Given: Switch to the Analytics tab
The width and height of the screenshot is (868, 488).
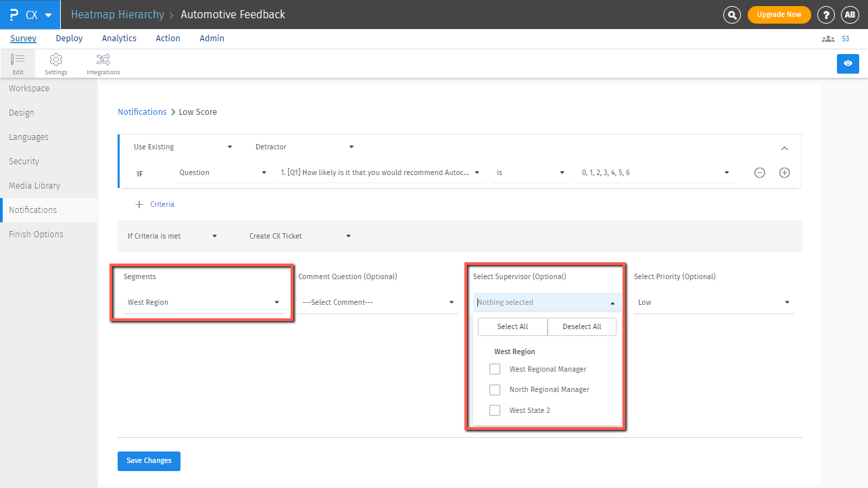Looking at the screenshot, I should point(119,39).
